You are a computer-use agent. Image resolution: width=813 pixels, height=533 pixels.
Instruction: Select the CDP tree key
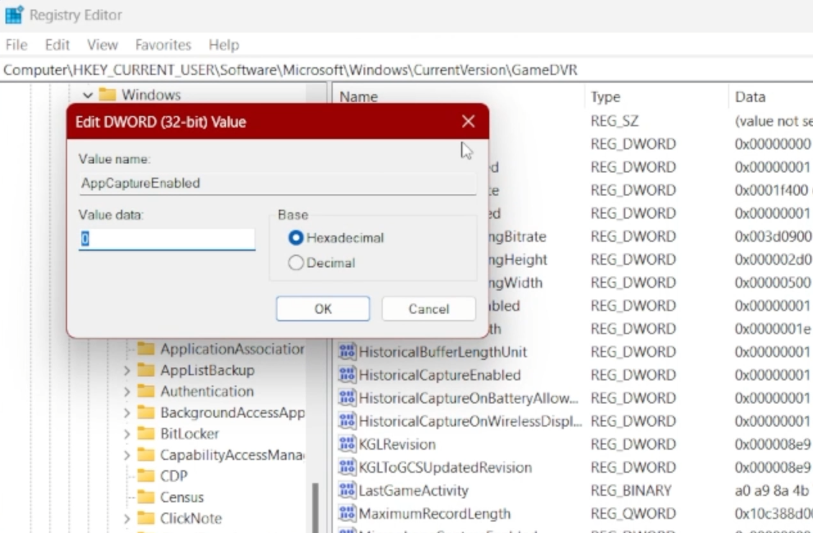[174, 476]
